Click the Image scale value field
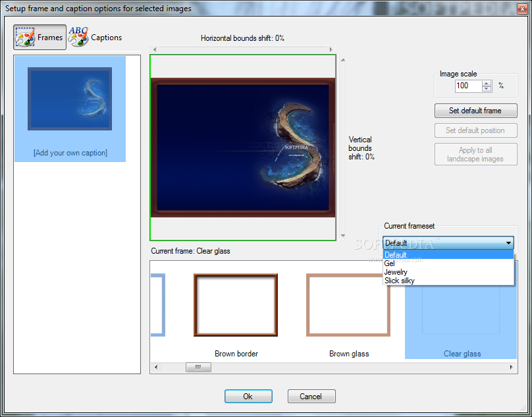Image resolution: width=532 pixels, height=417 pixels. click(468, 86)
